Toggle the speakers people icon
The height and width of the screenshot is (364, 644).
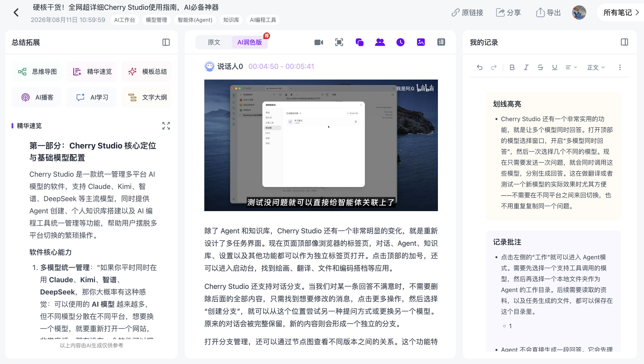point(380,42)
